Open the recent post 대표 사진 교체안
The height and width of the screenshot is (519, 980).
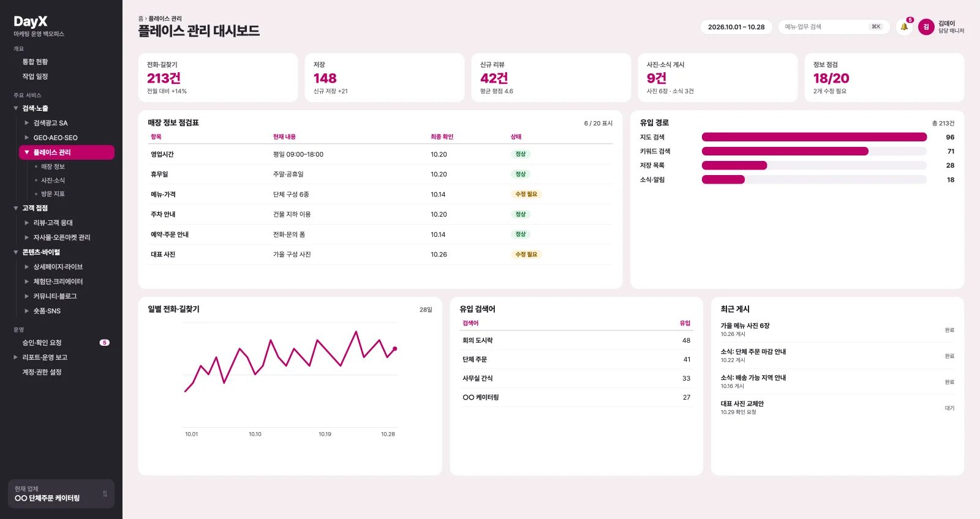tap(837, 408)
